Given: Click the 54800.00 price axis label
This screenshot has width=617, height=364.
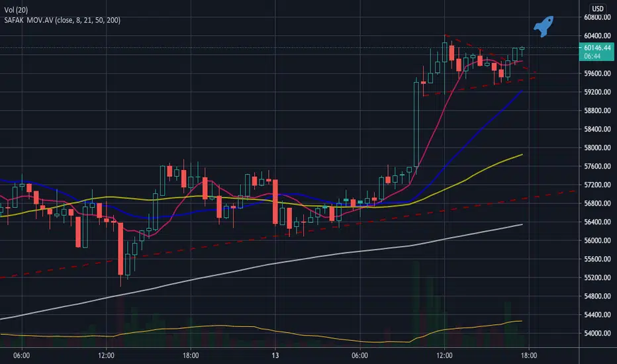Looking at the screenshot, I should (x=597, y=296).
